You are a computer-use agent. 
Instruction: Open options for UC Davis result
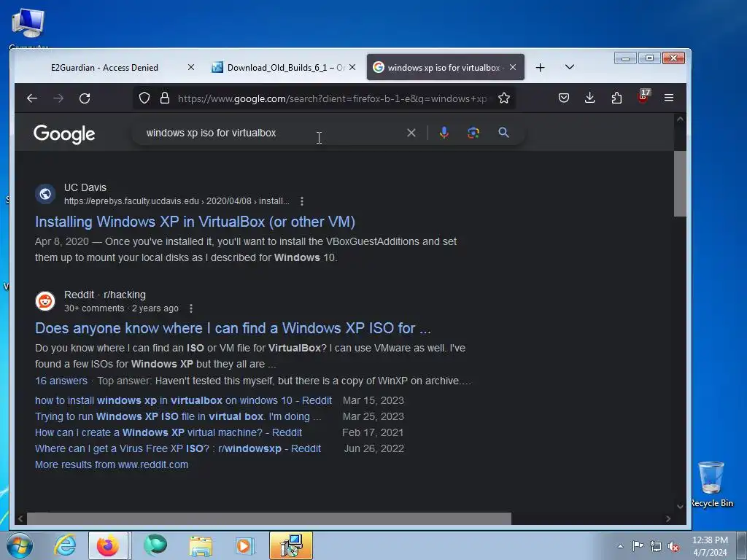[x=302, y=201]
